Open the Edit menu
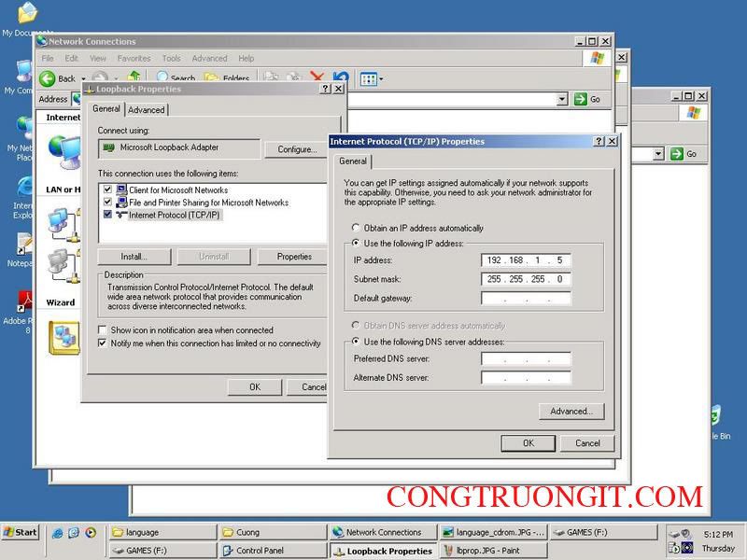Screen dimensions: 747x560 [x=72, y=58]
